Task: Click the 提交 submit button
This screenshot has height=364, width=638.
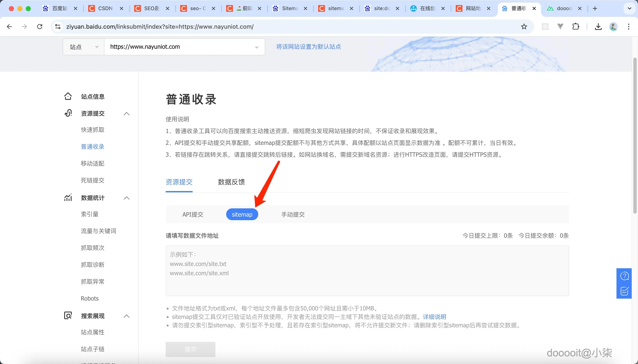Action: [x=190, y=349]
